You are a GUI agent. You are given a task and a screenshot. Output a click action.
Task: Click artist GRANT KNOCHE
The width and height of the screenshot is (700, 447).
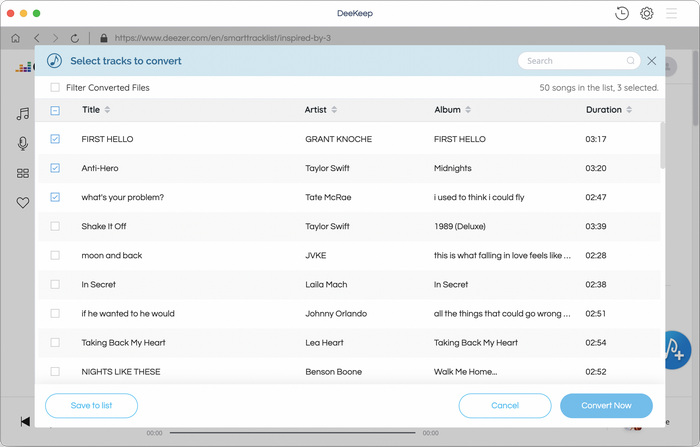(338, 139)
